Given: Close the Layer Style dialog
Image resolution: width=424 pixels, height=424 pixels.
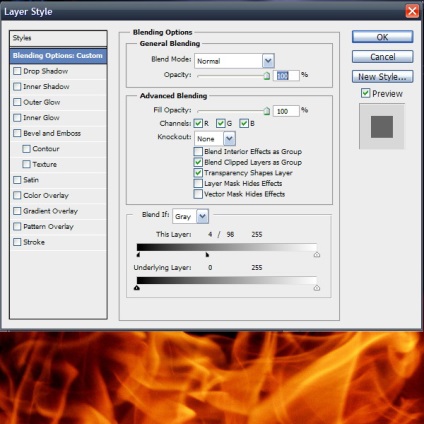Looking at the screenshot, I should point(412,11).
